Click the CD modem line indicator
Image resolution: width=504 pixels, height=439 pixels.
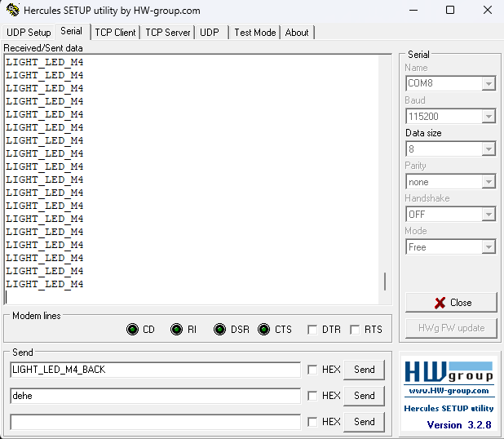132,330
